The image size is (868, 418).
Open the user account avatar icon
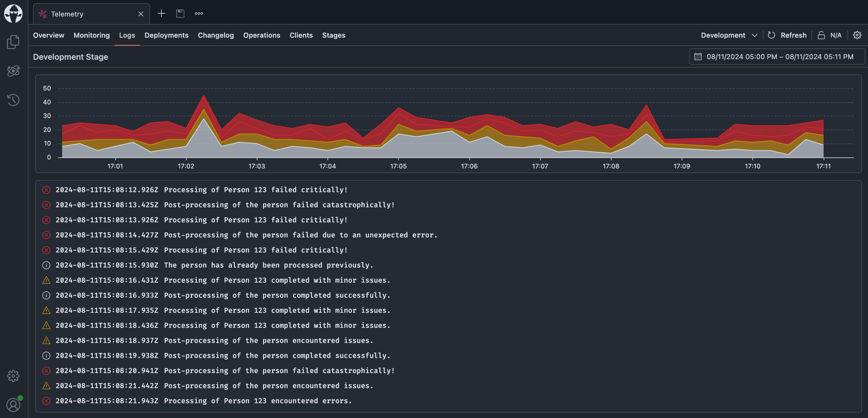(13, 404)
